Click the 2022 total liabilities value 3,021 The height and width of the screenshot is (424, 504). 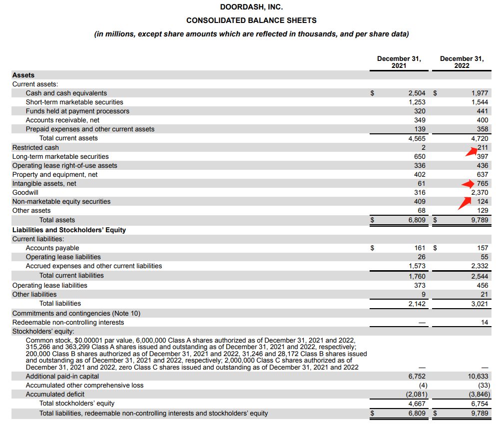point(480,304)
